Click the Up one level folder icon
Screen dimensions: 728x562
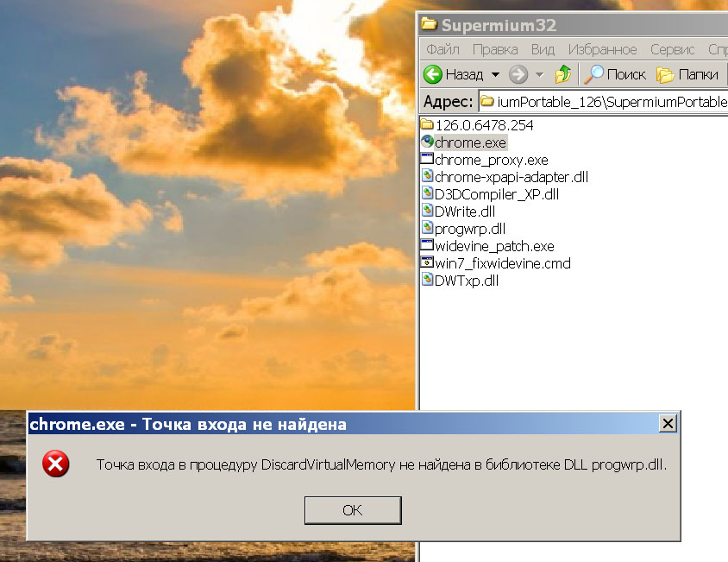click(x=563, y=74)
